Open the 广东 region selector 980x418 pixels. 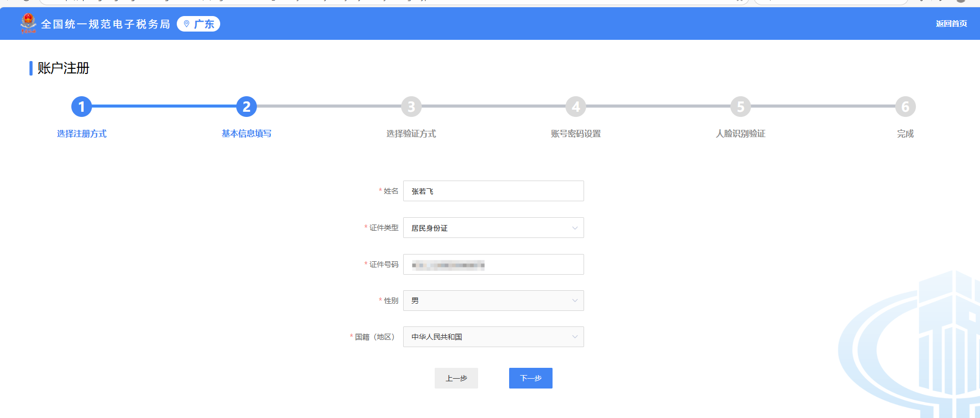click(198, 24)
